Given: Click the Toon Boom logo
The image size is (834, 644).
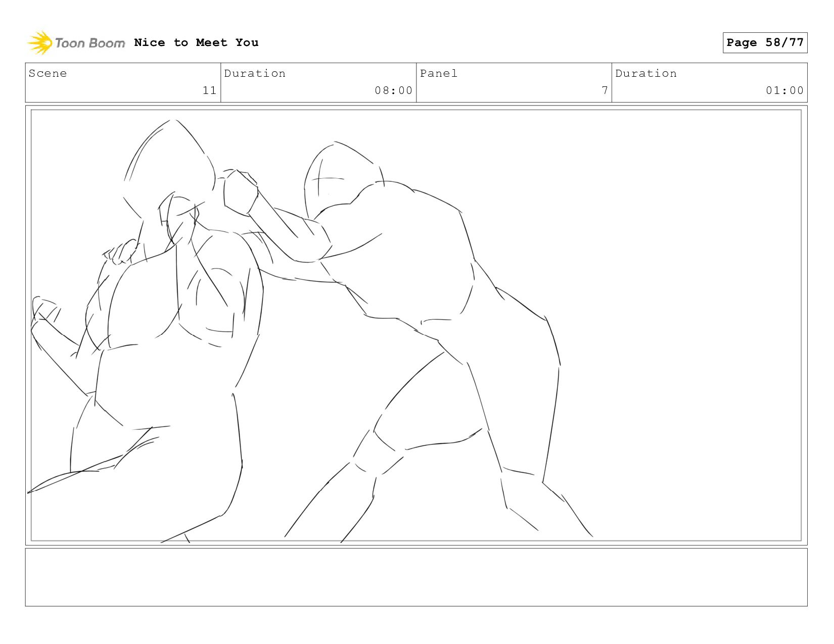Looking at the screenshot, I should pyautogui.click(x=76, y=43).
